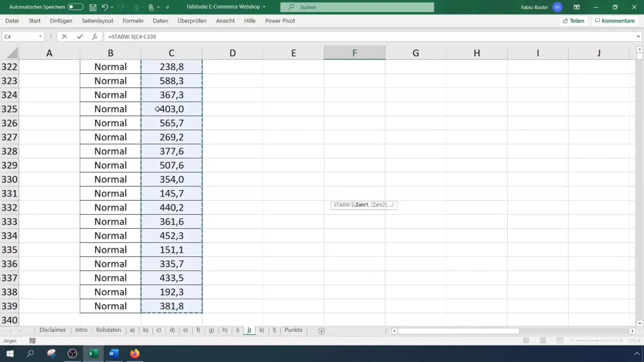Open the Quick Access Toolbar customize dropdown
This screenshot has height=362, width=644.
coord(167,7)
